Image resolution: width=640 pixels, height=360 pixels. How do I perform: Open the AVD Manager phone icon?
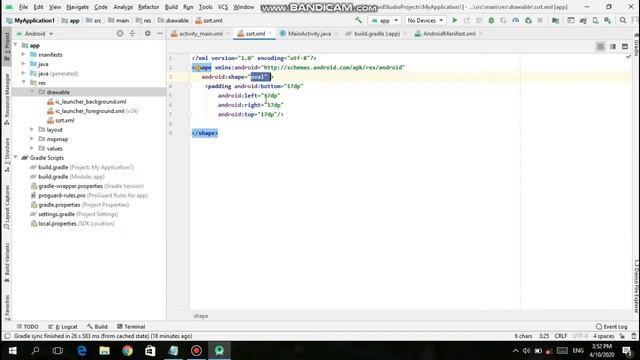click(x=596, y=20)
